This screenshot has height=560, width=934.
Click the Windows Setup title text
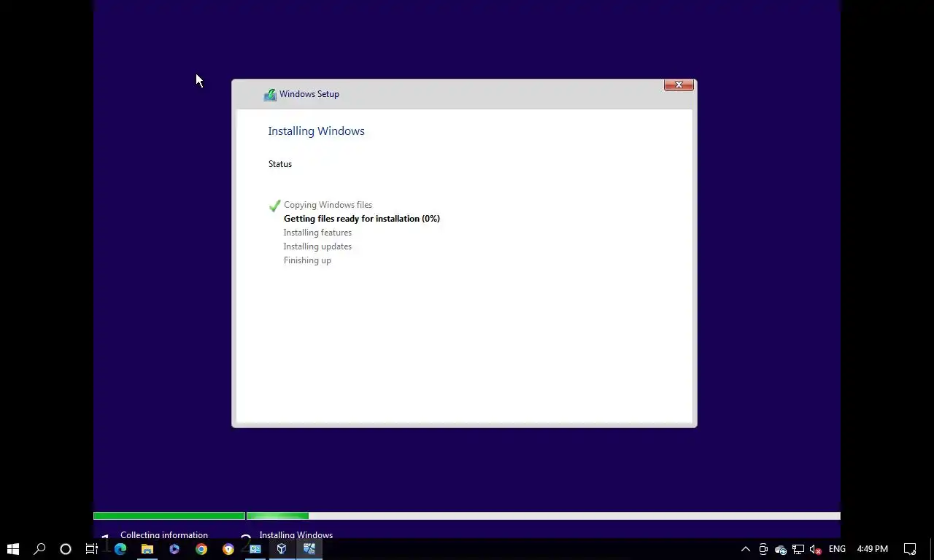pyautogui.click(x=309, y=94)
